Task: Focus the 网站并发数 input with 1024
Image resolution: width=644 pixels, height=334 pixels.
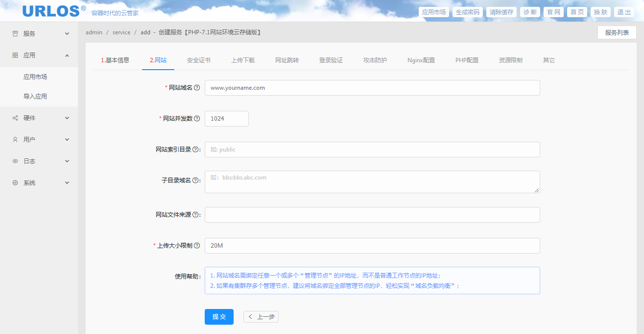Action: click(227, 119)
